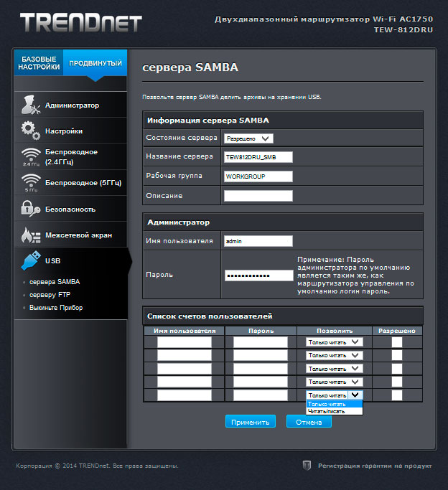Screen dimensions: 448x490
Task: Click the TRENDnet logo
Action: (81, 22)
